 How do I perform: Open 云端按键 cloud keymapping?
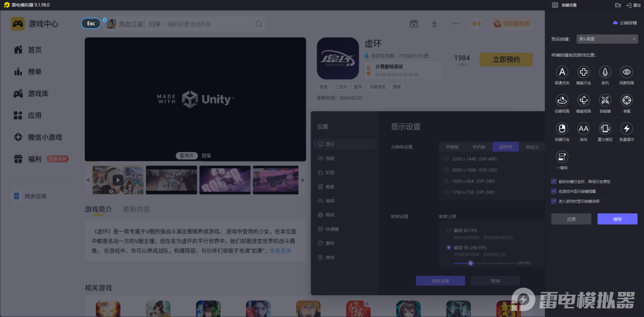point(625,23)
